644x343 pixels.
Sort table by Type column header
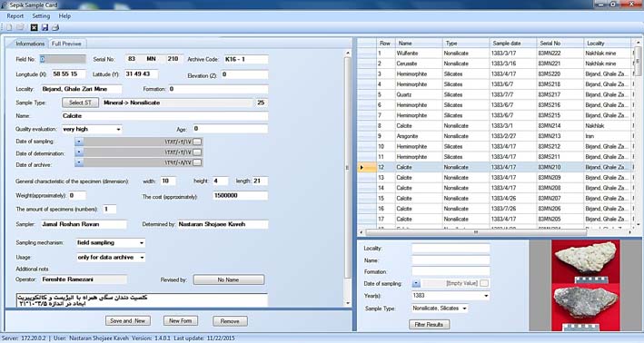[466, 43]
